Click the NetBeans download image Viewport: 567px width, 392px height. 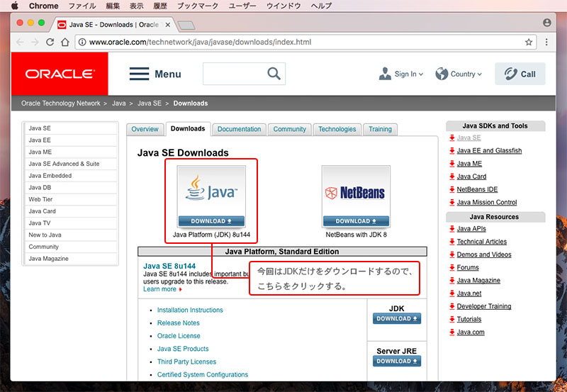coord(357,196)
